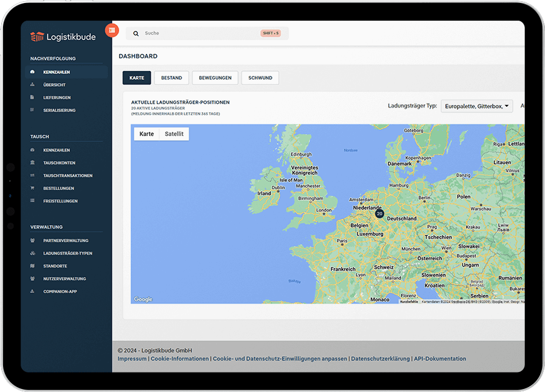Viewport: 545px width, 392px height.
Task: Switch to the Bewegungen tab
Action: tap(215, 78)
